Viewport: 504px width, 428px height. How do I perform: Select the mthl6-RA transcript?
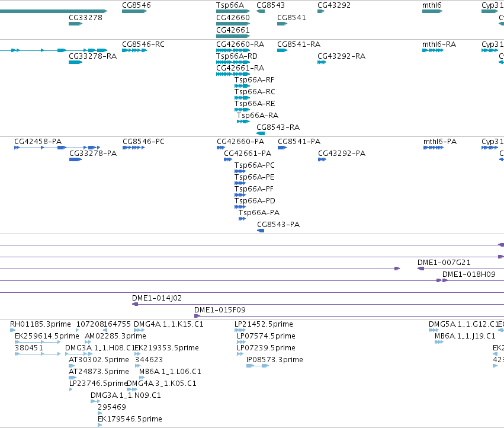[x=433, y=50]
